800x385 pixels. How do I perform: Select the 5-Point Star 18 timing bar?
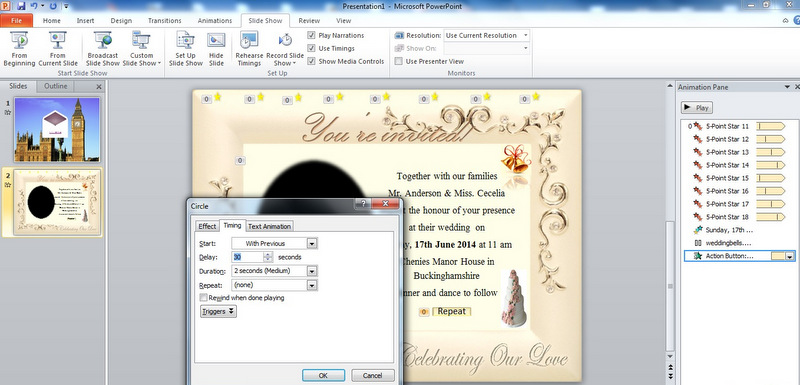pyautogui.click(x=770, y=217)
